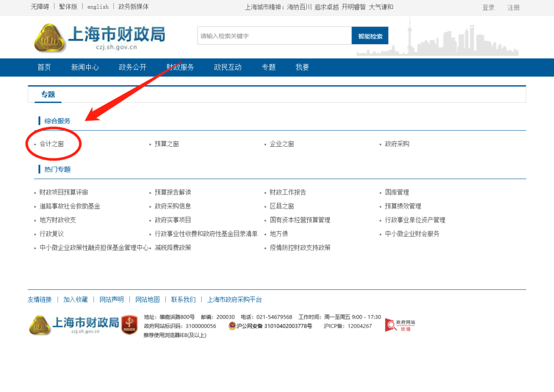Switch to 繁体版 traditional Chinese
The width and height of the screenshot is (554, 392).
point(68,7)
